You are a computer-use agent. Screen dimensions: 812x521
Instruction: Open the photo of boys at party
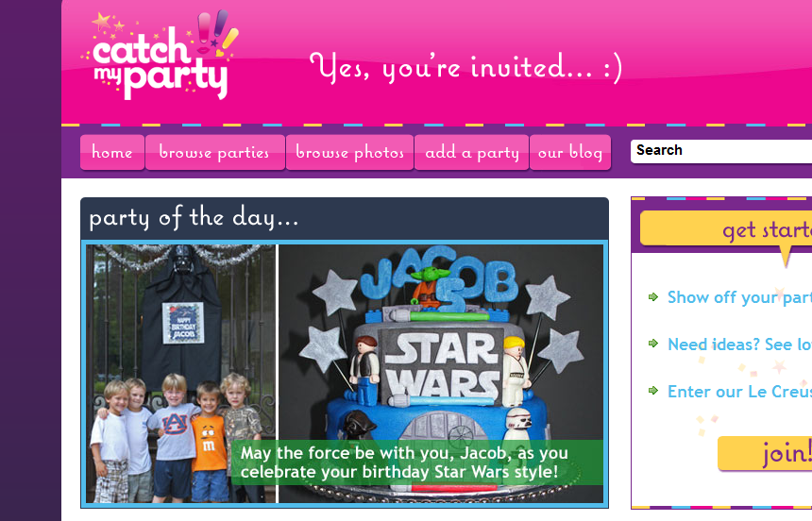(x=181, y=374)
